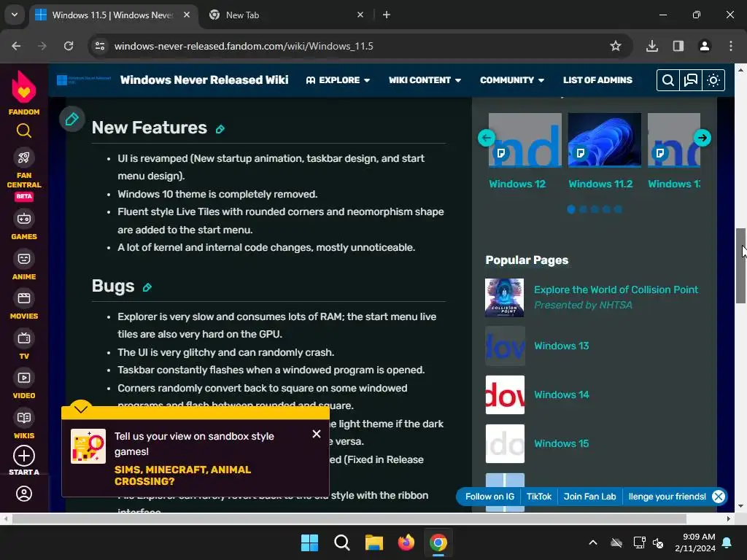Open the Wikis section

(24, 424)
